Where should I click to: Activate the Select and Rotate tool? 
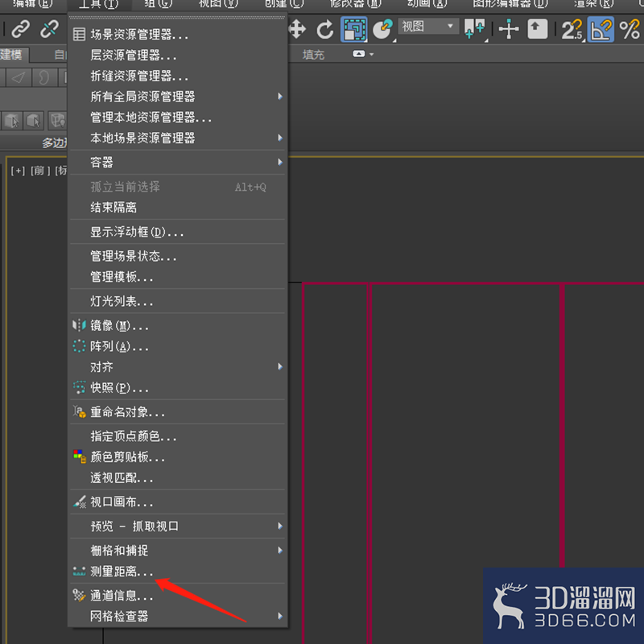pyautogui.click(x=325, y=30)
